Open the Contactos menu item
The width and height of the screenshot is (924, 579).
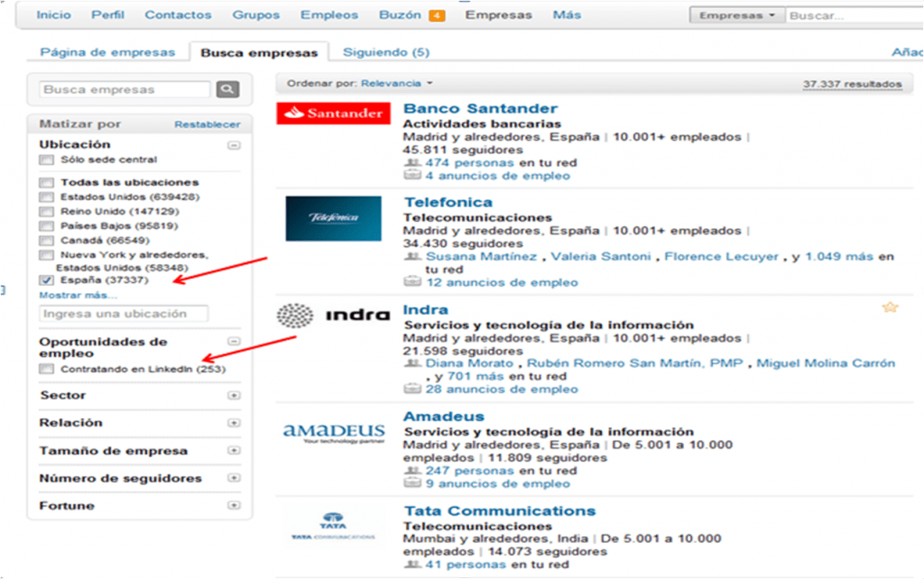(x=178, y=14)
